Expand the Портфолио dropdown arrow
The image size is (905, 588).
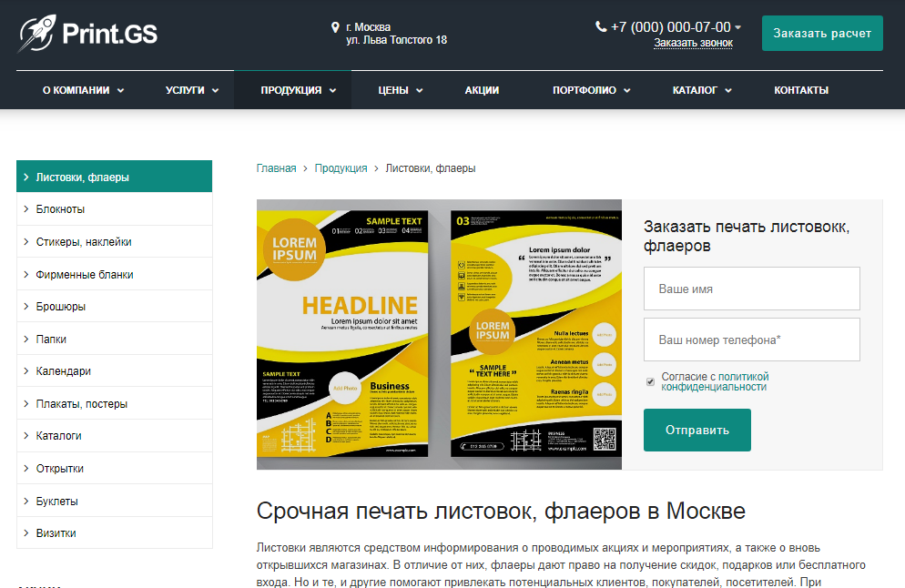pyautogui.click(x=626, y=91)
